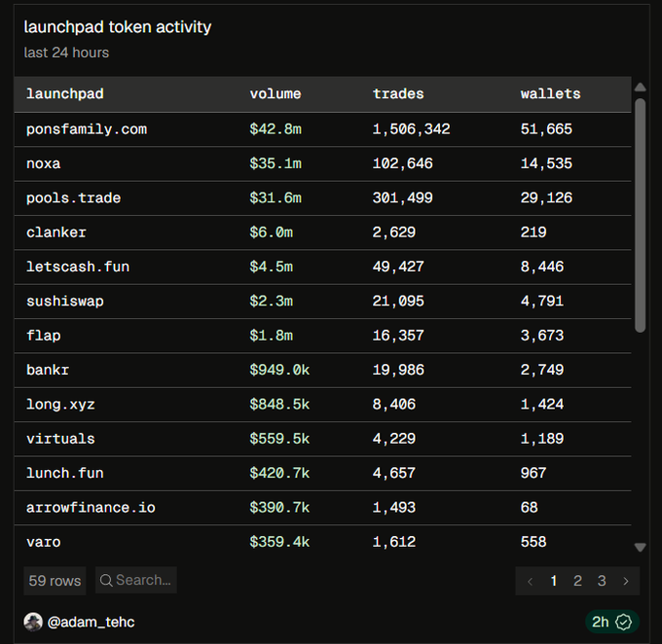Click the $35.1m volume value
This screenshot has width=662, height=644.
pos(276,163)
